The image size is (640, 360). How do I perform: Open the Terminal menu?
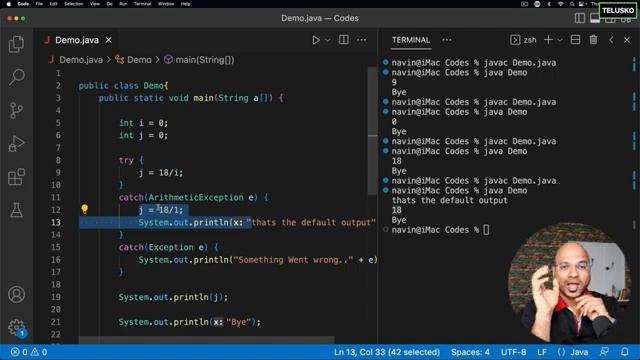point(142,4)
